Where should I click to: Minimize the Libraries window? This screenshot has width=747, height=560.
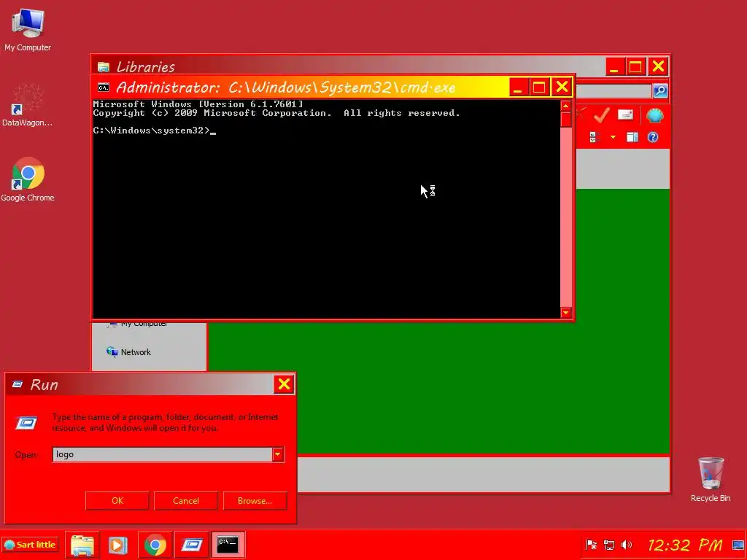[x=615, y=66]
